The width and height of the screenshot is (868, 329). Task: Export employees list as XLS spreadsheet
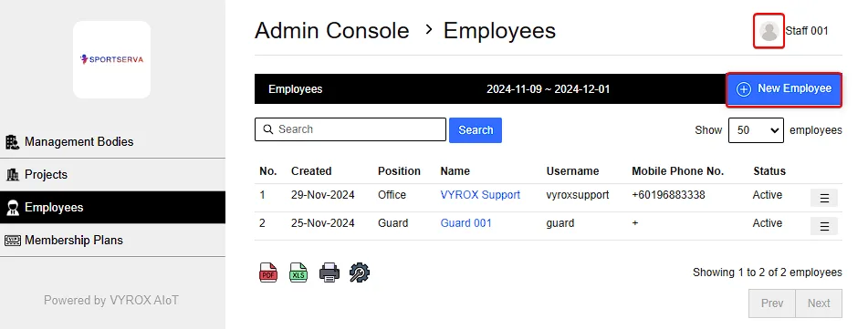pyautogui.click(x=298, y=272)
